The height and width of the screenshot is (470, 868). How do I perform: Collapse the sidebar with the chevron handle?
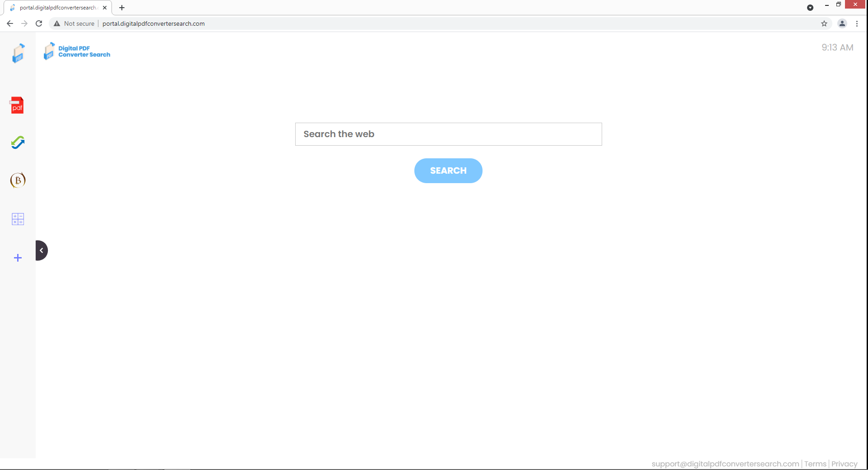tap(42, 250)
